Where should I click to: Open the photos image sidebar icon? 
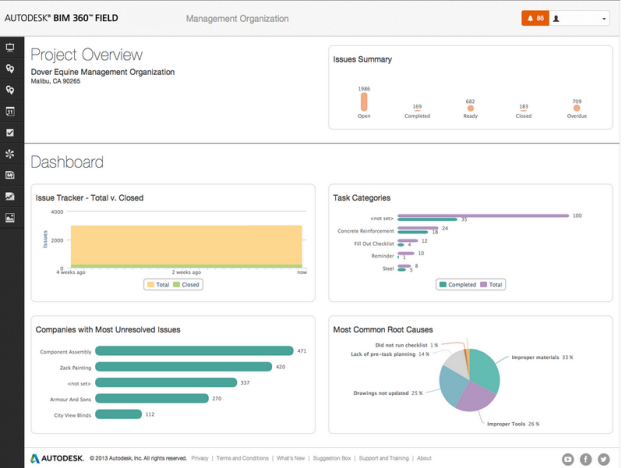pyautogui.click(x=10, y=218)
